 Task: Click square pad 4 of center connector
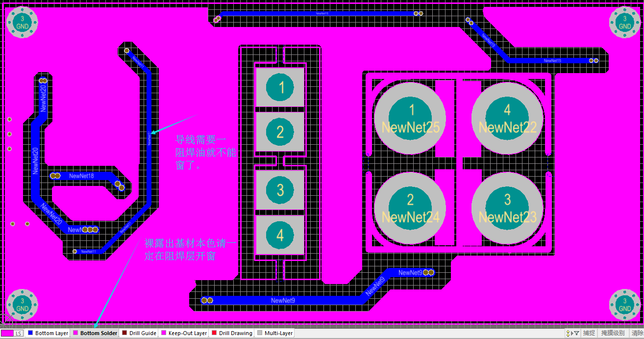coord(280,235)
